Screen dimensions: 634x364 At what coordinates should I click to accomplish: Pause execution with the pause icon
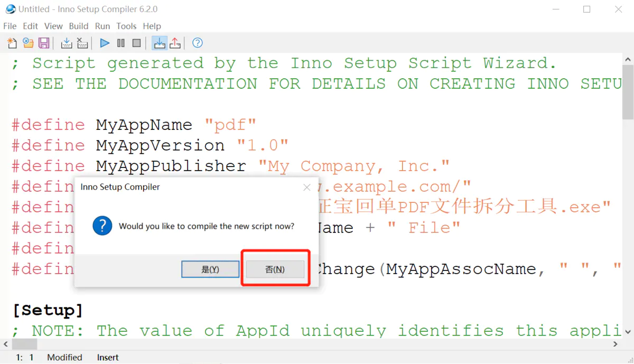click(x=121, y=43)
